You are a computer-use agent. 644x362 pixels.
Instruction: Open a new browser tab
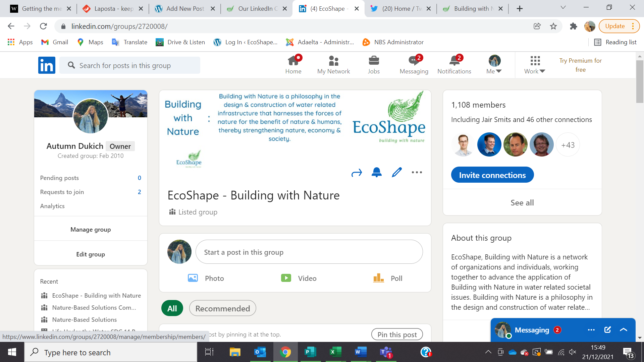click(x=520, y=9)
